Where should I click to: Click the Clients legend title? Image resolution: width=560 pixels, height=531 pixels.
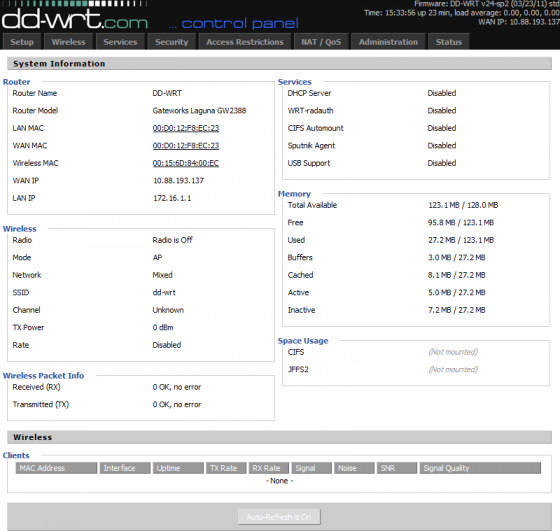16,456
